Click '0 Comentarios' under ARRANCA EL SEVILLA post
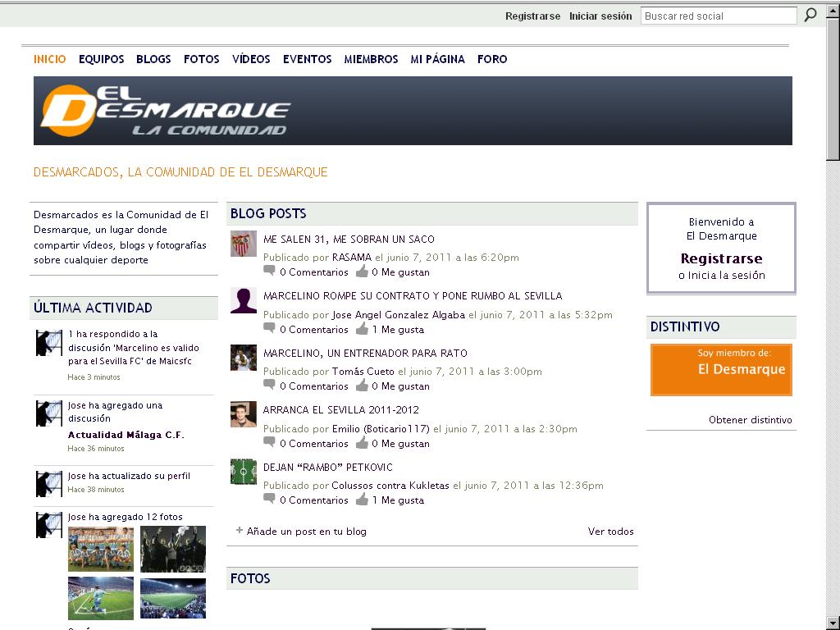 (314, 444)
